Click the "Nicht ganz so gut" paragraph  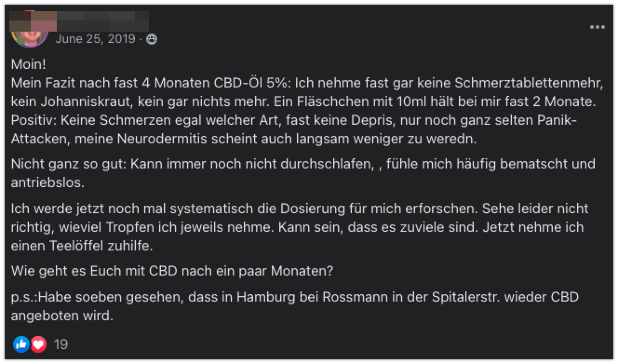click(302, 173)
